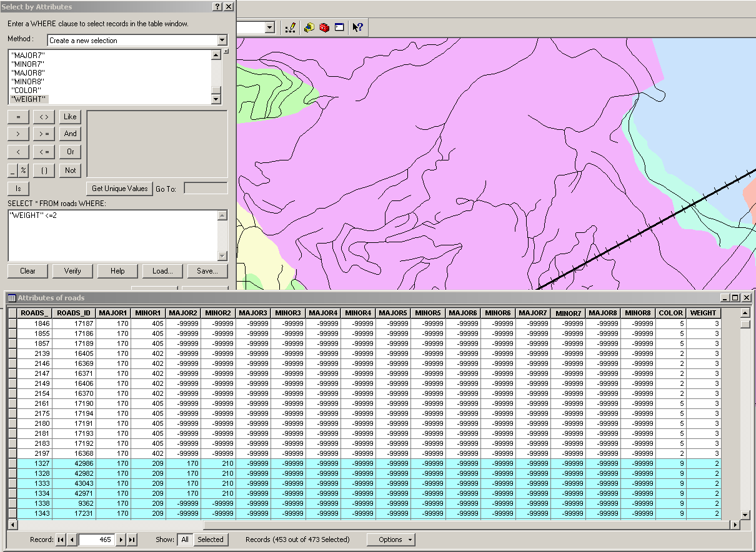Verify the WHERE expression
Screen dimensions: 756x552
pyautogui.click(x=72, y=271)
